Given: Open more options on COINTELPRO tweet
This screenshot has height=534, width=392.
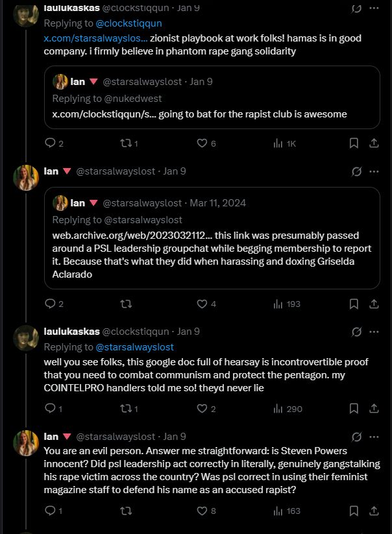Looking at the screenshot, I should point(374,332).
